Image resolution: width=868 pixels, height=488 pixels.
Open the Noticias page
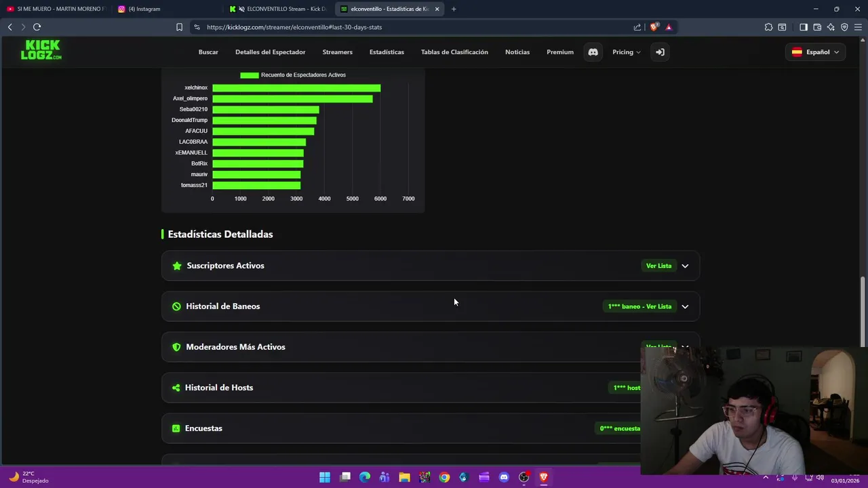[517, 52]
